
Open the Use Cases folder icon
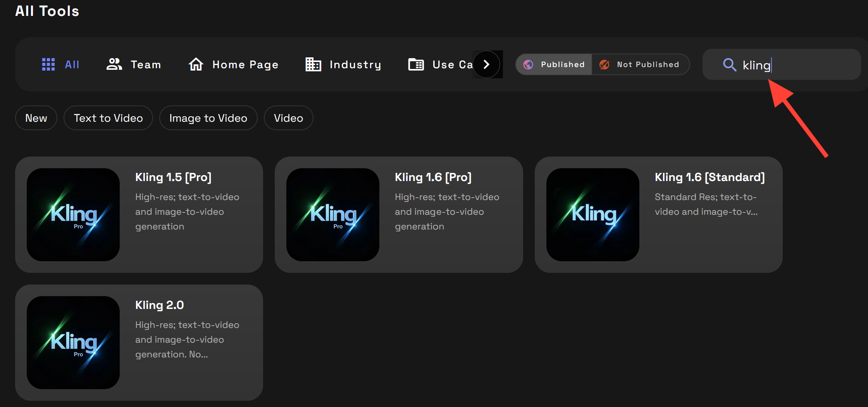tap(416, 64)
